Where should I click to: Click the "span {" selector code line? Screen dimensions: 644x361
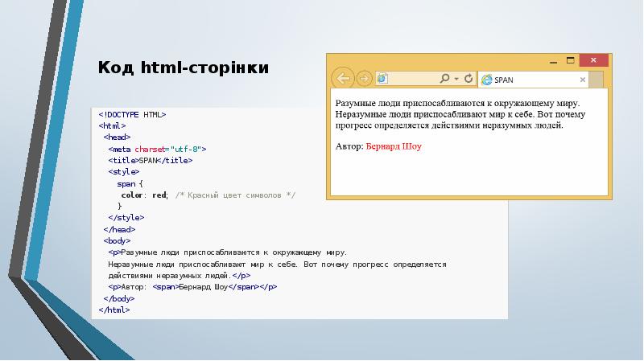(130, 184)
